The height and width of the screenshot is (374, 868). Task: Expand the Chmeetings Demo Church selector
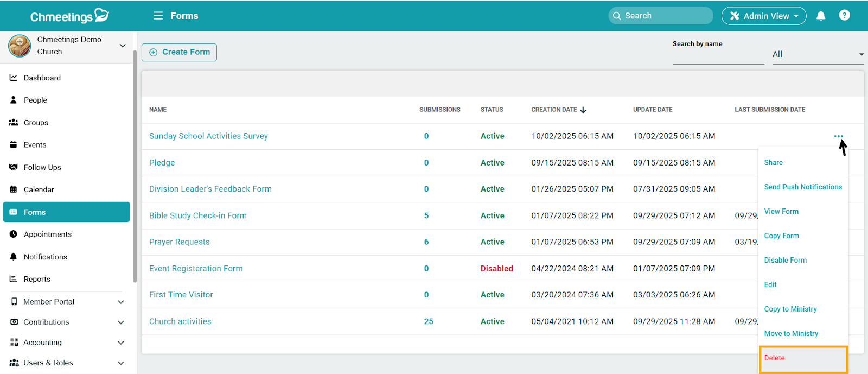click(123, 46)
